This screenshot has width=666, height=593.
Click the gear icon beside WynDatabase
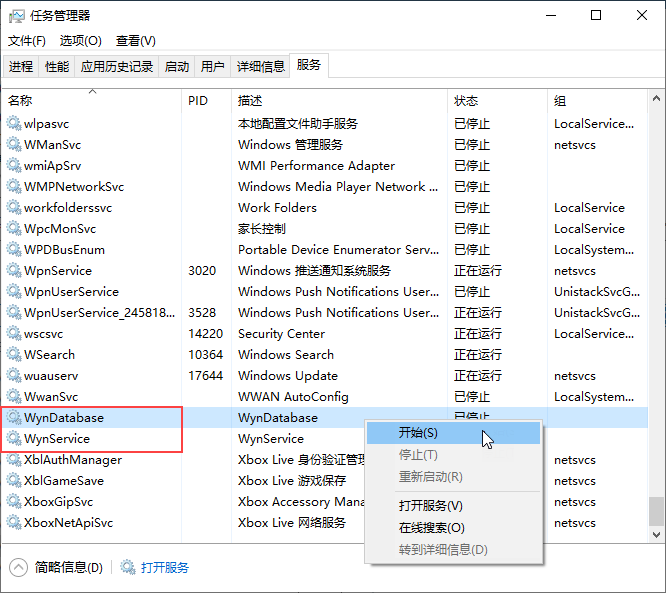click(14, 418)
